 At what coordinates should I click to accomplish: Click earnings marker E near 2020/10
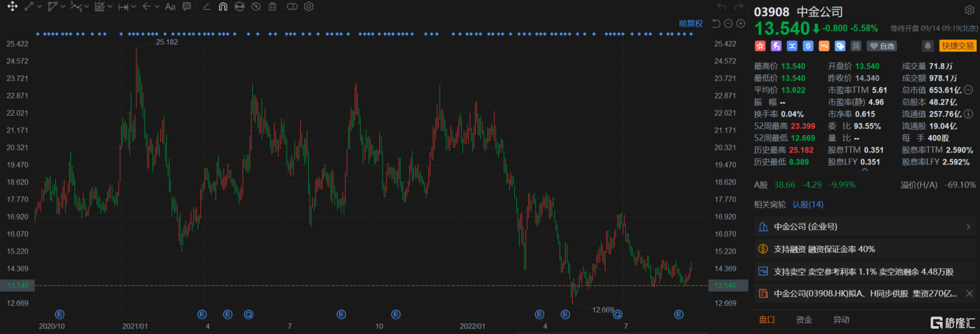[59, 313]
